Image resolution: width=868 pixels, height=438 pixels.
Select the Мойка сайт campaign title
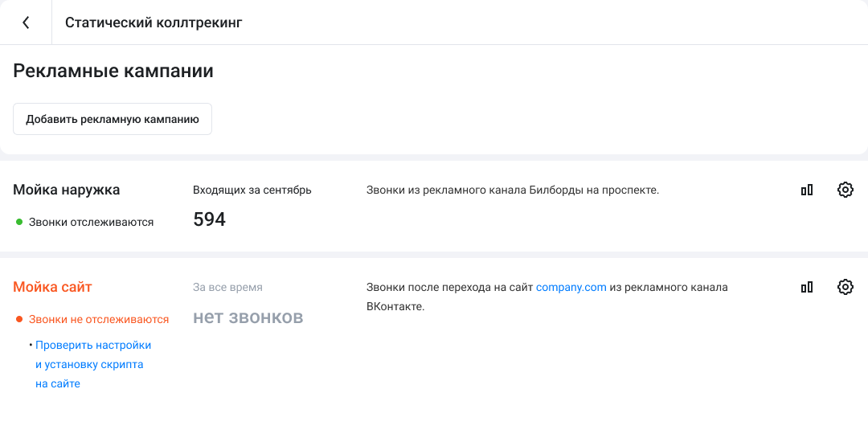[x=53, y=287]
